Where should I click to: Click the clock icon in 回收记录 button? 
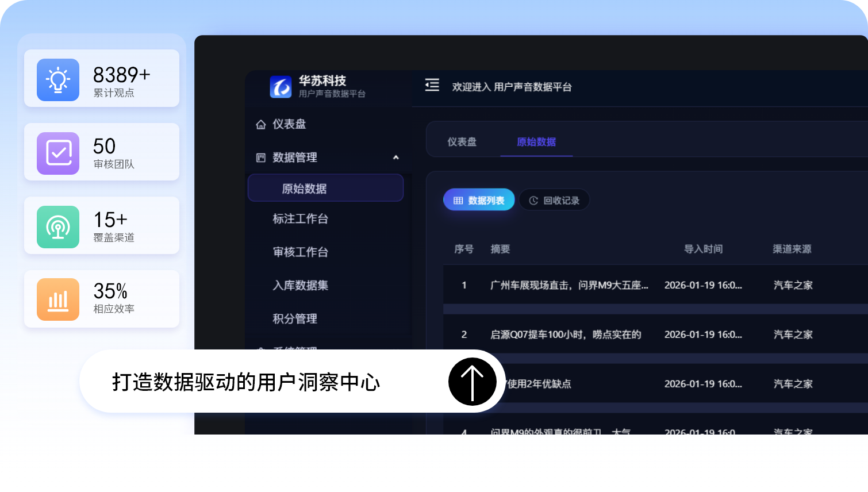click(x=533, y=201)
